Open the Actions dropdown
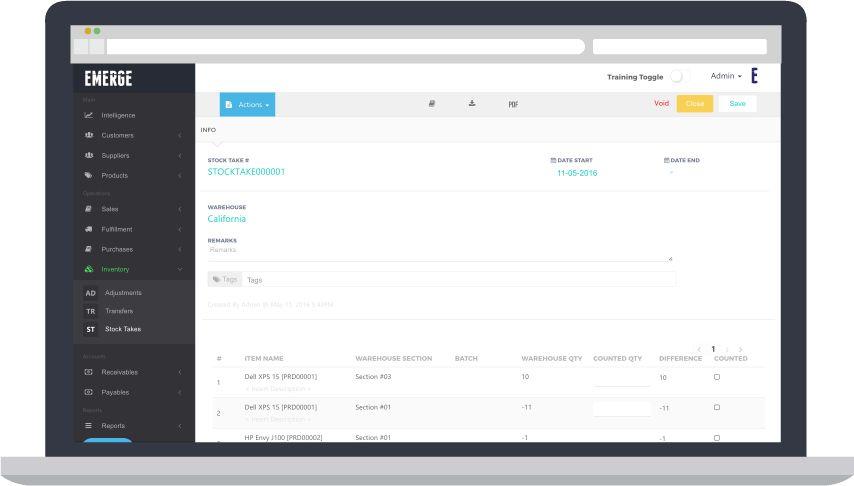Screen dimensions: 854x486 (247, 105)
